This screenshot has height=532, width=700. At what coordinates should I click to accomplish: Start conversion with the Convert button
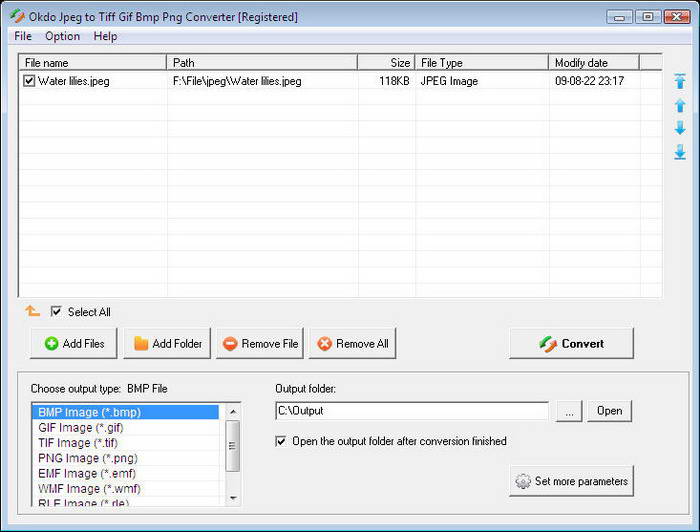(571, 343)
